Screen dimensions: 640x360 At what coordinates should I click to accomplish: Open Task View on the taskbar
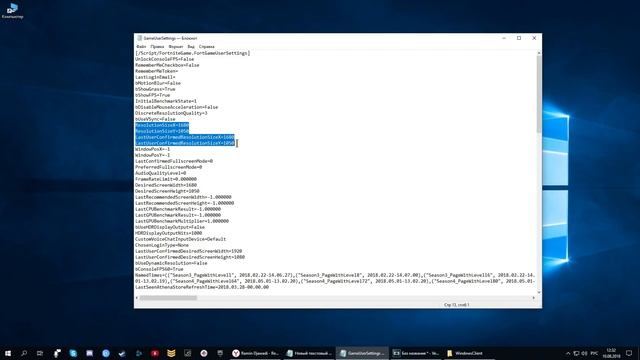(x=40, y=353)
